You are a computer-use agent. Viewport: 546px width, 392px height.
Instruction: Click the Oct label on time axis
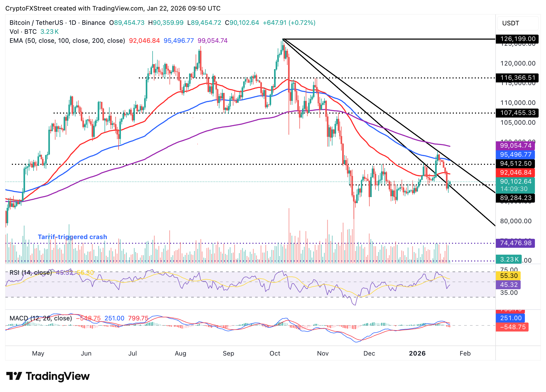pyautogui.click(x=275, y=353)
